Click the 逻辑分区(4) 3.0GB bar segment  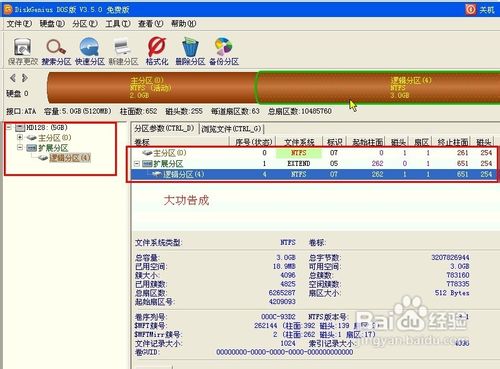[378, 88]
